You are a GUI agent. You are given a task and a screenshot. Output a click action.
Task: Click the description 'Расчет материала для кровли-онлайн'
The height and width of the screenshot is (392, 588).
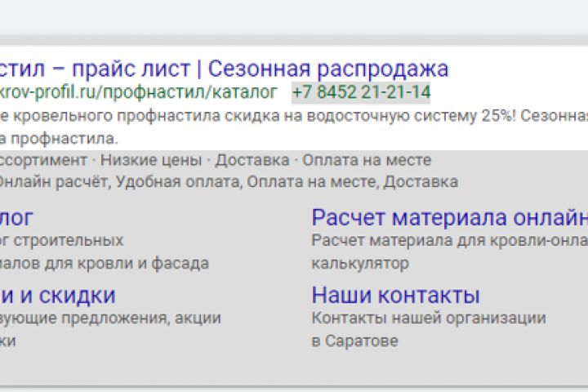tap(450, 240)
